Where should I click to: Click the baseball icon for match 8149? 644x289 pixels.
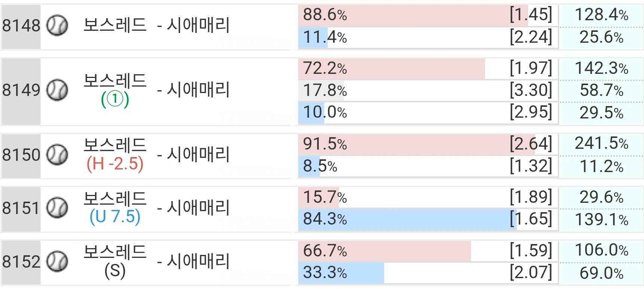(x=57, y=90)
